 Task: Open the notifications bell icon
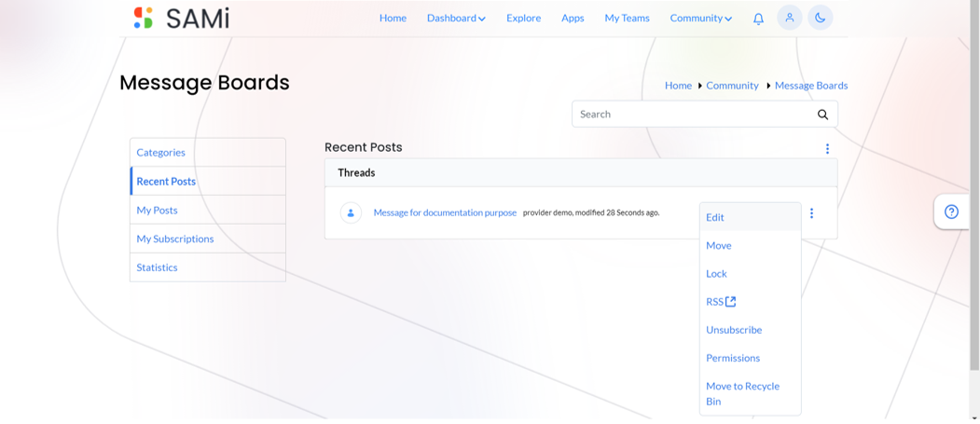click(x=758, y=19)
